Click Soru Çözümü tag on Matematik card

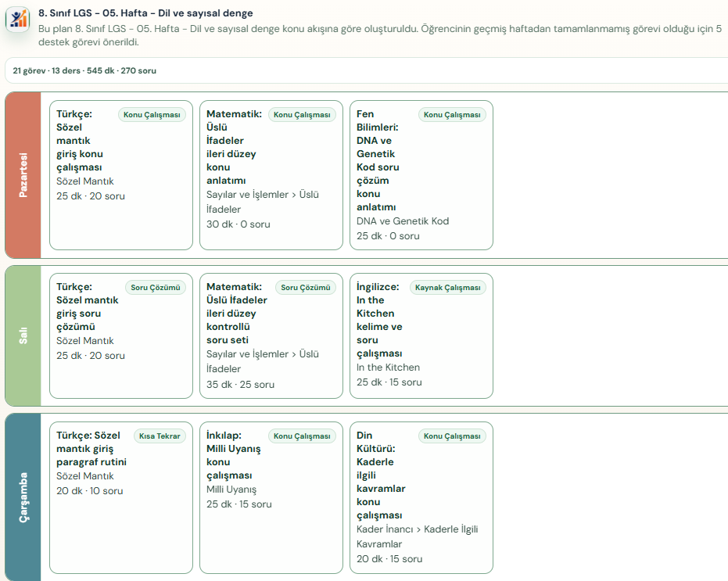coord(306,288)
